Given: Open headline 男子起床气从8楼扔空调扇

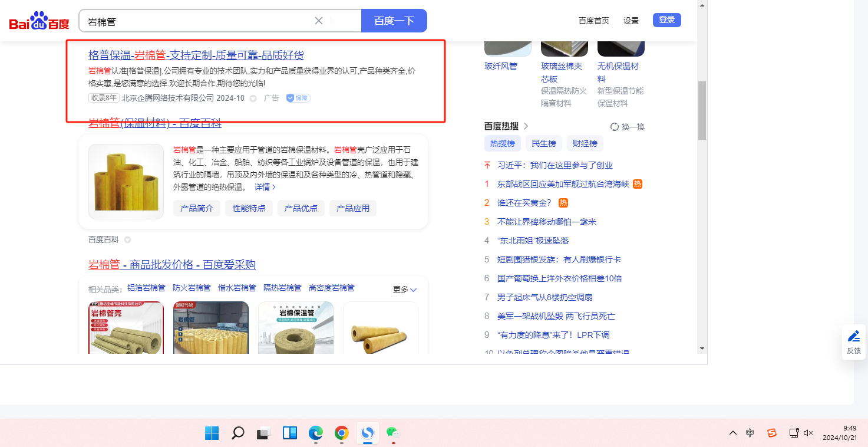Looking at the screenshot, I should [x=545, y=297].
